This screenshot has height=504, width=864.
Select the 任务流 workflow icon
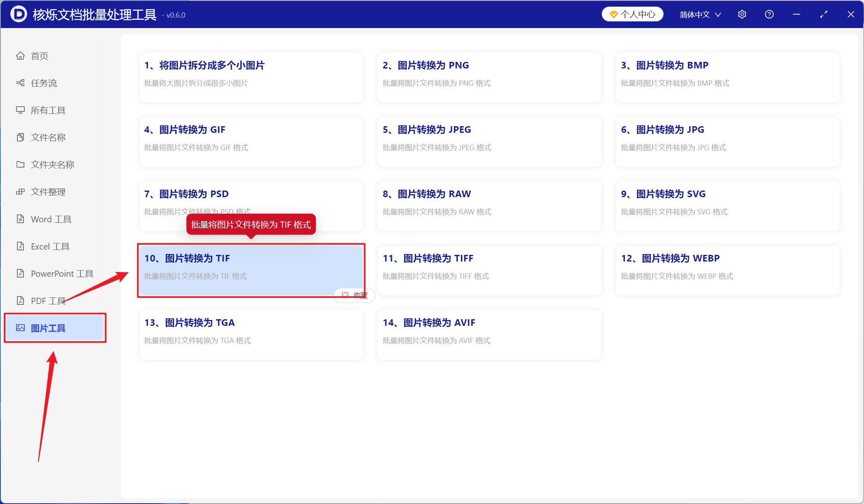[x=20, y=83]
